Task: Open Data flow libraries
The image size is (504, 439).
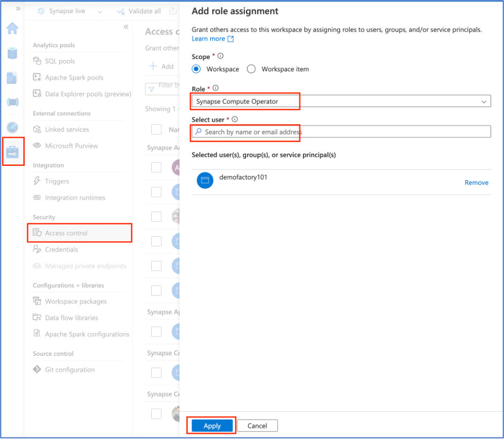Action: point(71,318)
